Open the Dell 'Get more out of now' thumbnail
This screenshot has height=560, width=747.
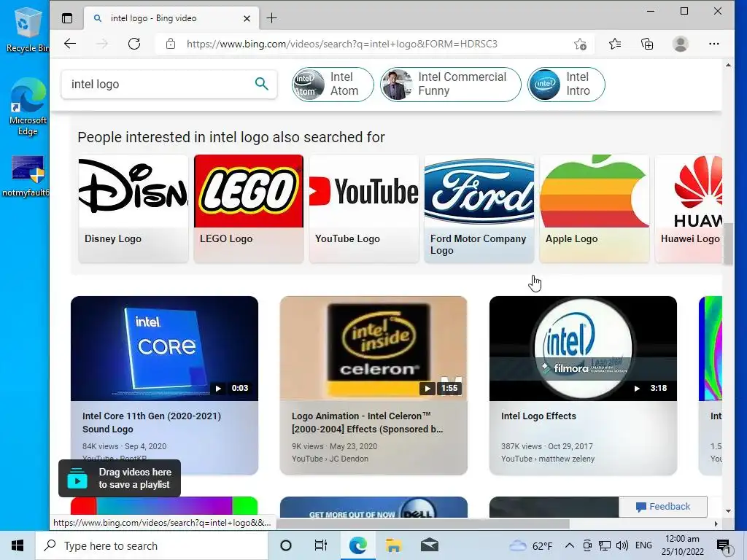(x=373, y=507)
